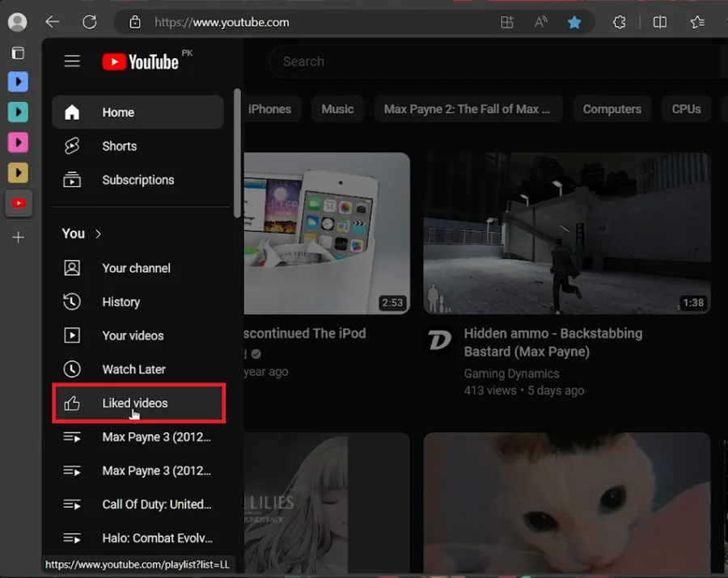Refresh the page with the reload icon

(x=89, y=22)
